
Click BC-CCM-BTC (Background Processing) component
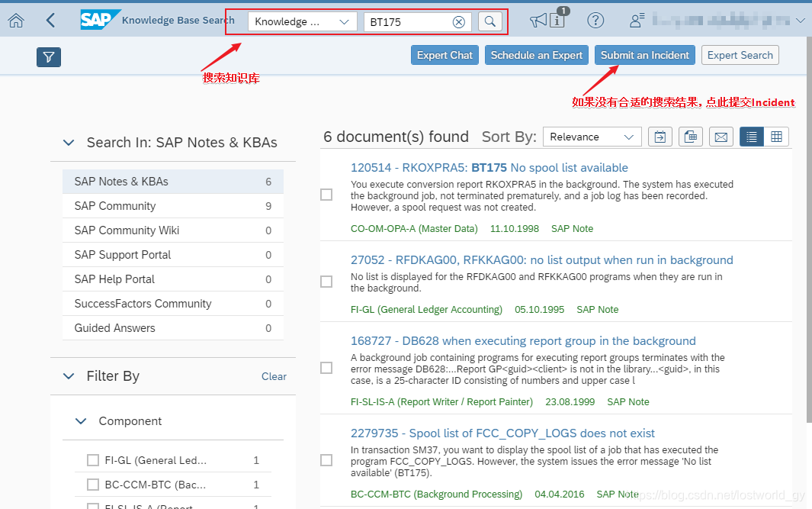[437, 494]
